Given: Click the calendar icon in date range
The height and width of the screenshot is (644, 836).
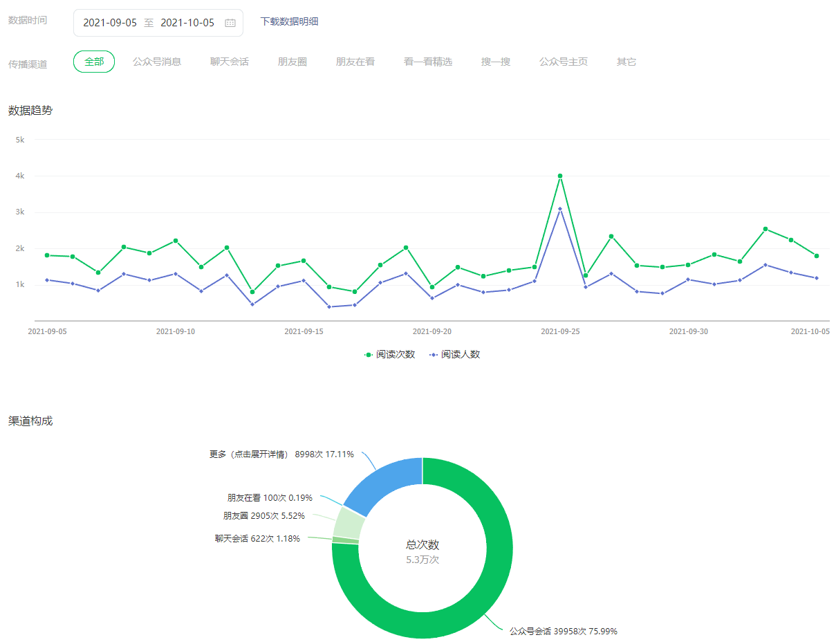Looking at the screenshot, I should 230,23.
